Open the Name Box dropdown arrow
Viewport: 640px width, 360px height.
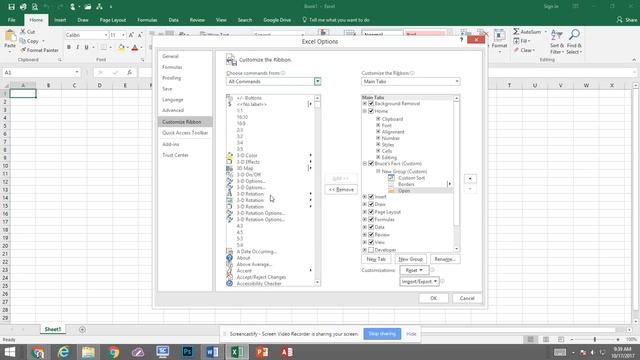tap(77, 73)
